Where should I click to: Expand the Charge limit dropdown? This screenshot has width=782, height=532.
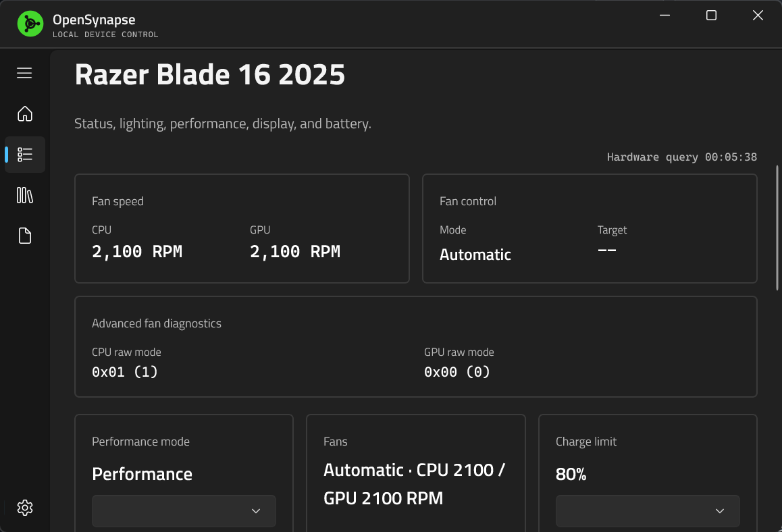[x=648, y=511]
